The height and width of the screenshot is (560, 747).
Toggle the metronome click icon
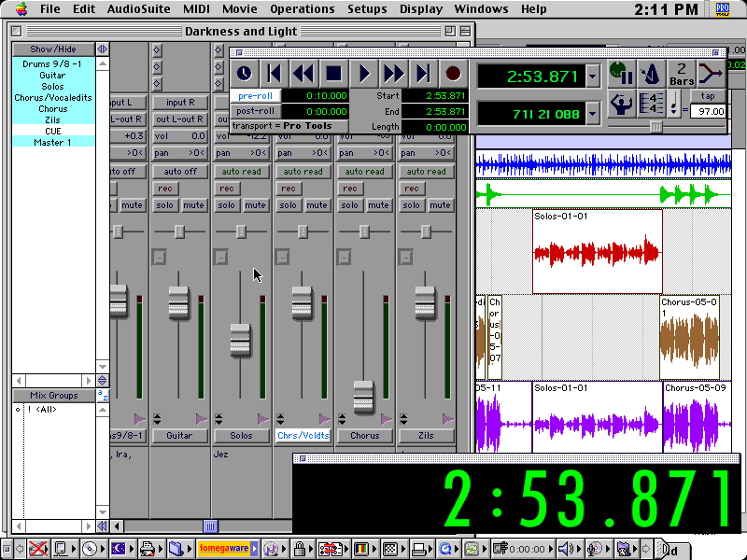point(651,73)
